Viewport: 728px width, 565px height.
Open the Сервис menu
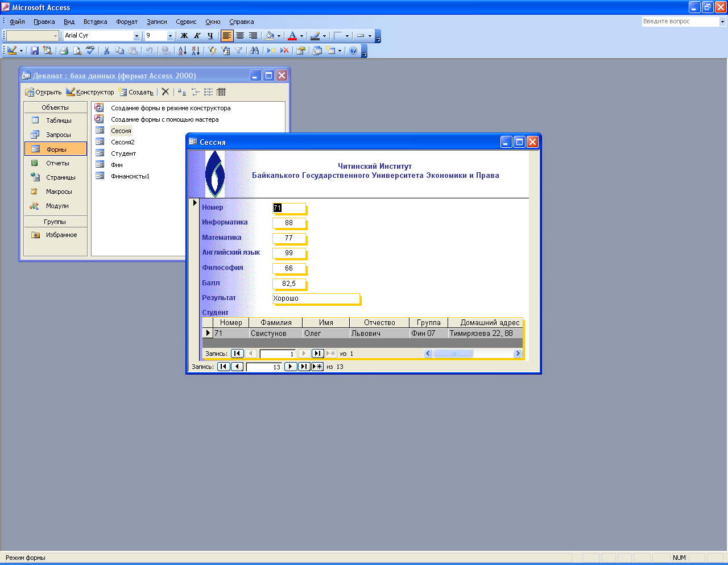click(x=186, y=22)
